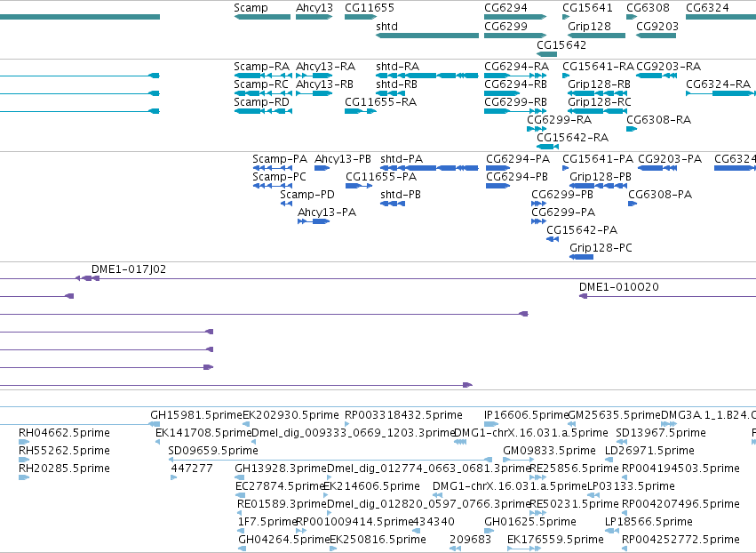Select the SD09659.5prime EST label

(x=213, y=451)
